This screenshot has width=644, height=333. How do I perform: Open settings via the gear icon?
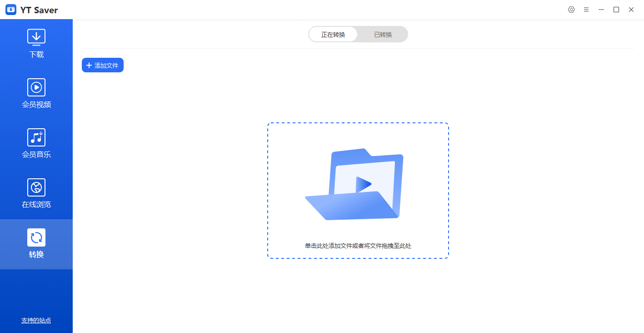(571, 10)
